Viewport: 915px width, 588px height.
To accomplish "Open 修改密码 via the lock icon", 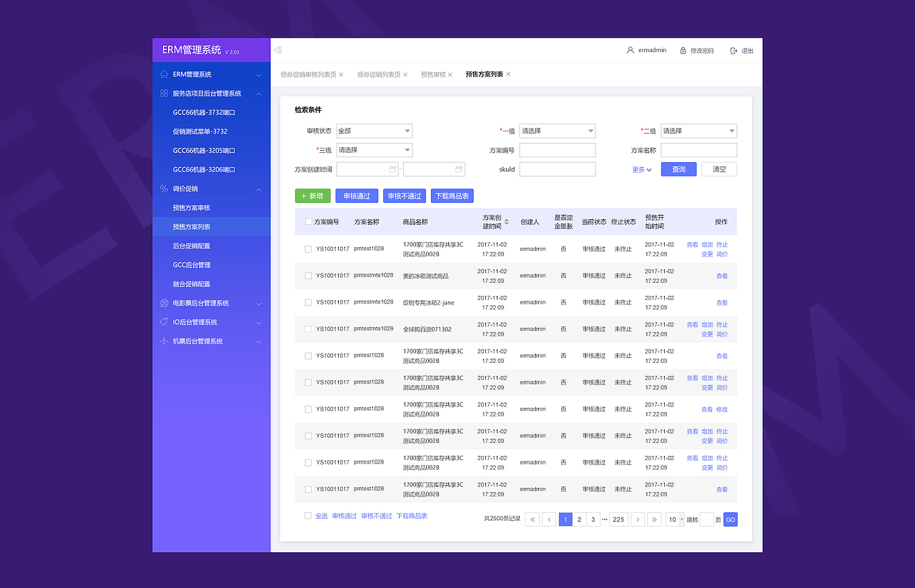I will coord(683,51).
